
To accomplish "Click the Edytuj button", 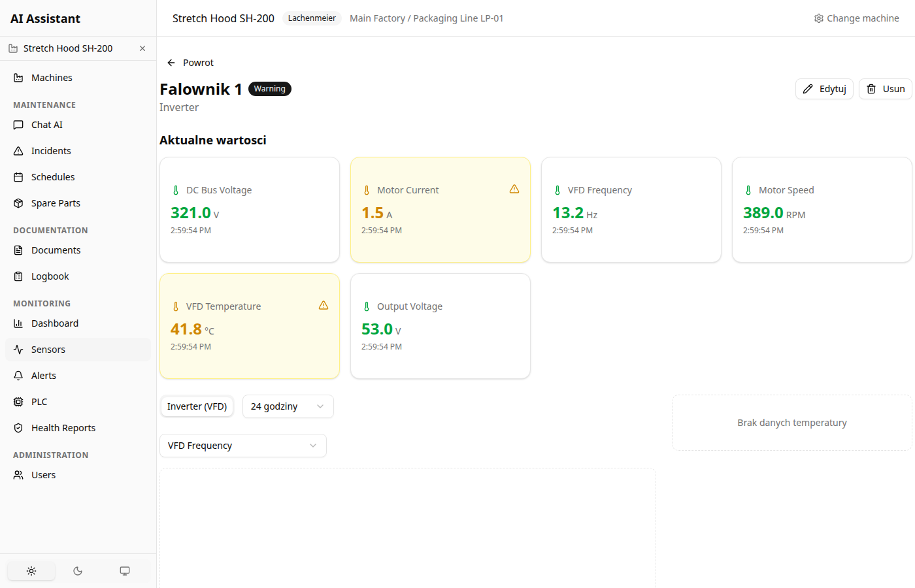I will pyautogui.click(x=824, y=89).
